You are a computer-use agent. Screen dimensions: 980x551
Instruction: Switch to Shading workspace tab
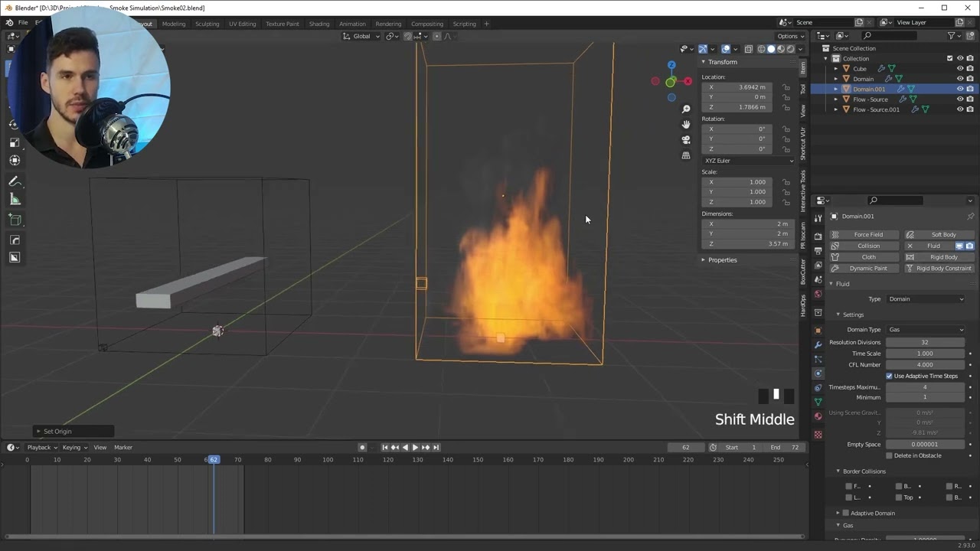tap(319, 24)
